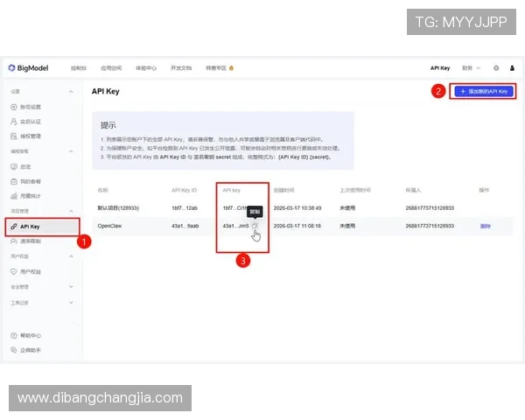Collapse the 项目管理 sidebar section

[71, 211]
